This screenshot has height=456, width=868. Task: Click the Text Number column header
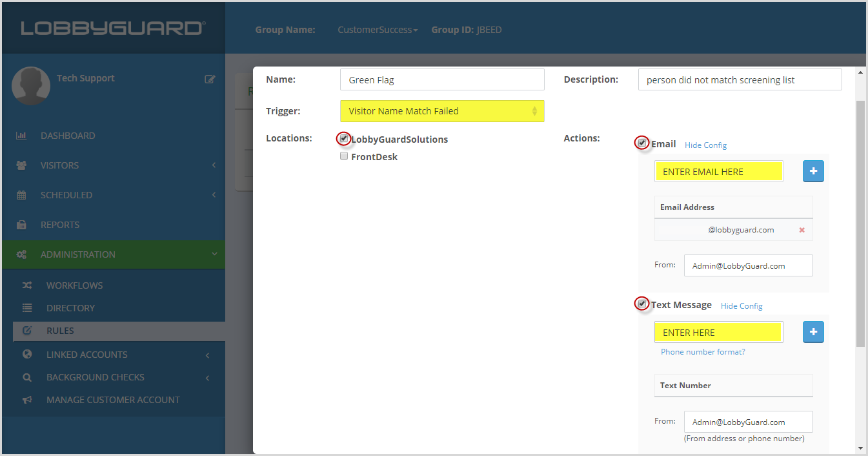pyautogui.click(x=733, y=386)
